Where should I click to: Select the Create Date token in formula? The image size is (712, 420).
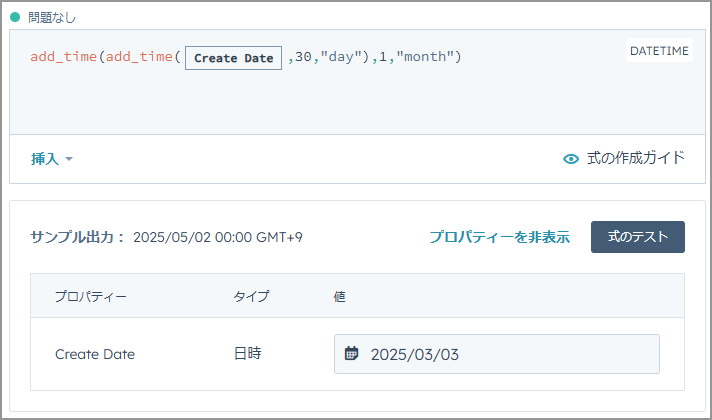233,58
